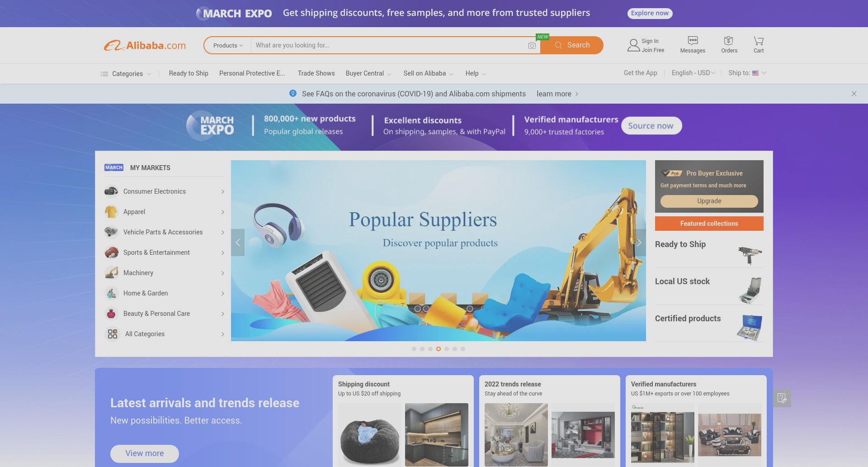Select the last carousel indicator dot
Viewport: 868px width, 467px height.
tap(463, 349)
